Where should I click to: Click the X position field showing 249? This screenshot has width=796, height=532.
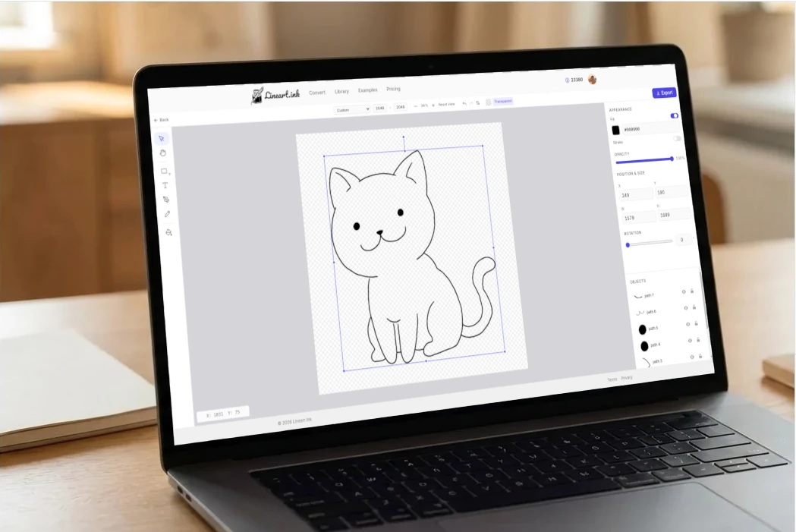coord(636,194)
